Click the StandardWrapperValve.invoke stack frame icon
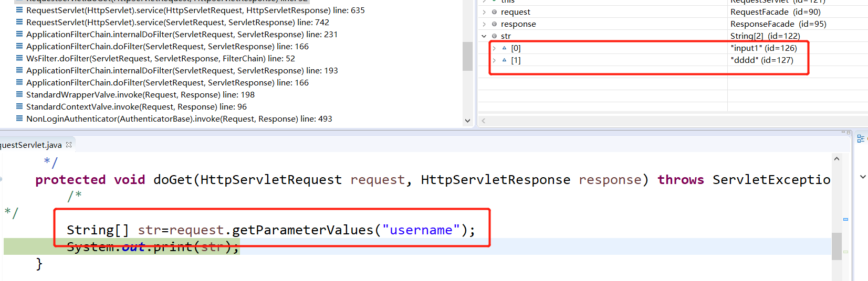The image size is (868, 281). (19, 94)
